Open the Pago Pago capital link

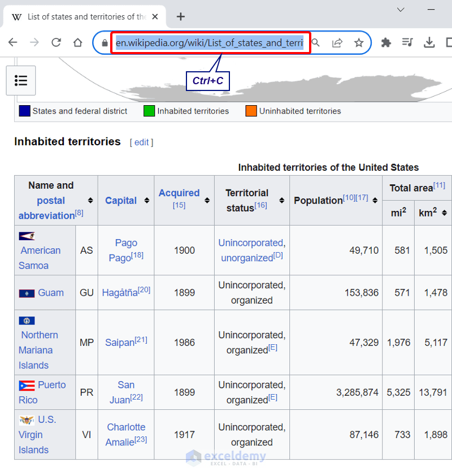pos(126,243)
